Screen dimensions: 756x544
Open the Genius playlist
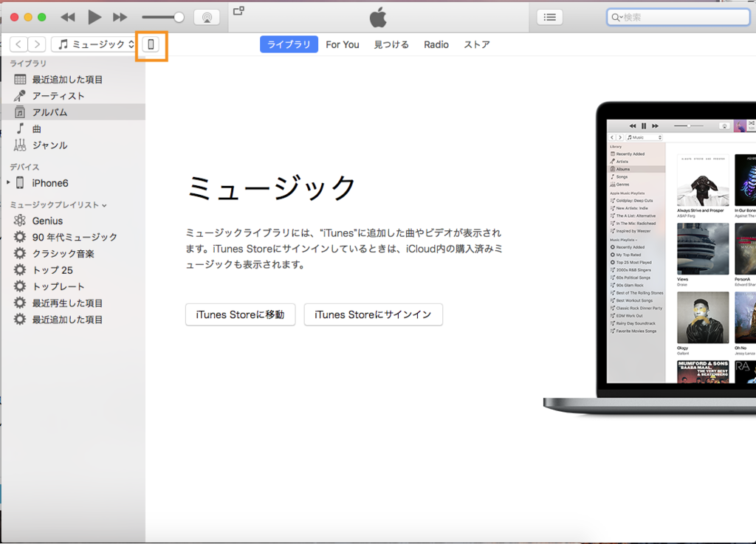coord(73,221)
